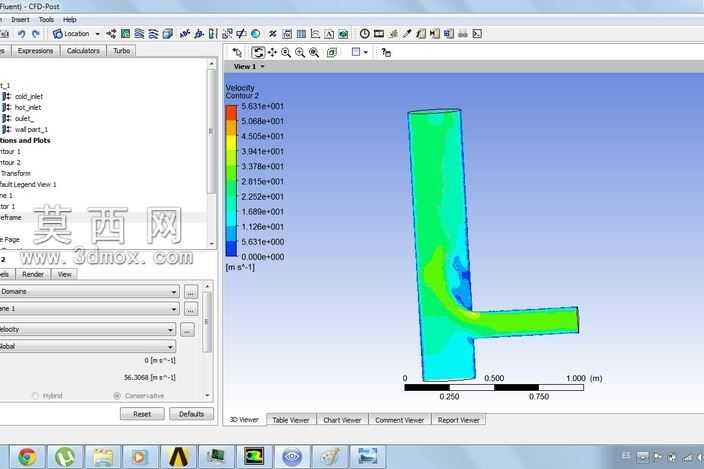Select wall part_1 in the tree
This screenshot has height=469, width=704.
click(31, 129)
